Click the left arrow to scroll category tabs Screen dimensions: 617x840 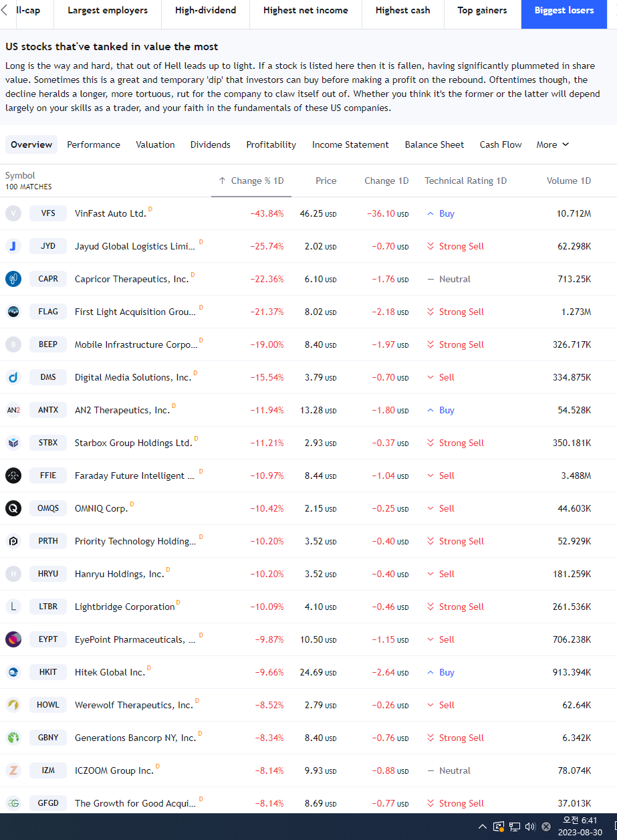(5, 10)
